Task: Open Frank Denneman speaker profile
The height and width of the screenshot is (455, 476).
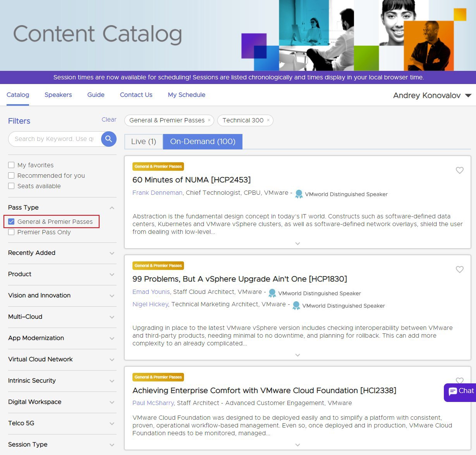Action: tap(157, 192)
